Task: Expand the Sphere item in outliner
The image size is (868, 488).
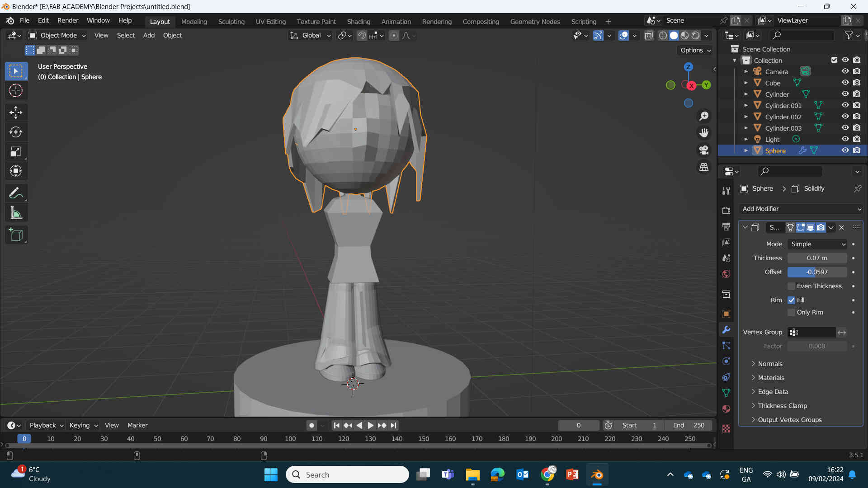Action: click(x=746, y=150)
